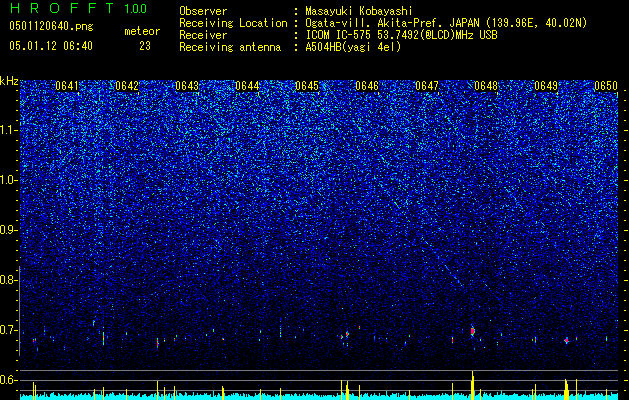The width and height of the screenshot is (629, 400).
Task: Click the 'Receiver' label
Action: pyautogui.click(x=203, y=35)
